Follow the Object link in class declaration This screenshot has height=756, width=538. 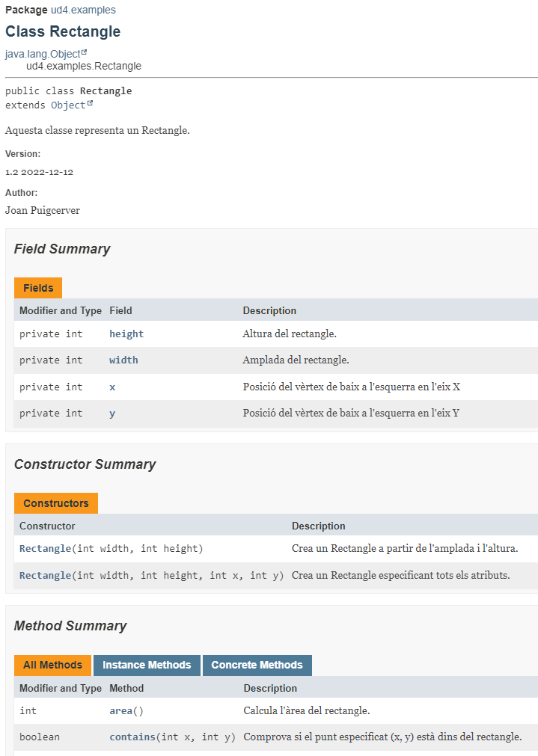tap(68, 105)
